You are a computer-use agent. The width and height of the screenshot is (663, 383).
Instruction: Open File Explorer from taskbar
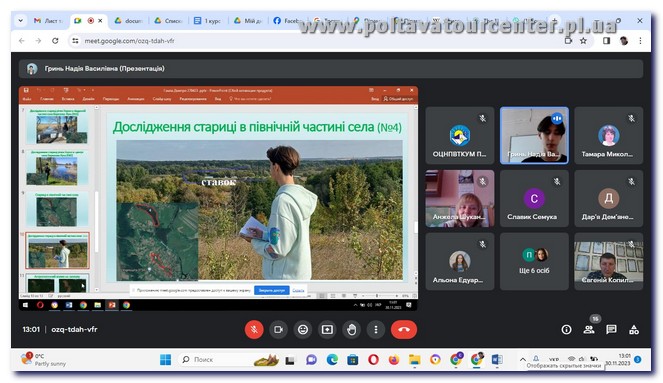pos(414,359)
